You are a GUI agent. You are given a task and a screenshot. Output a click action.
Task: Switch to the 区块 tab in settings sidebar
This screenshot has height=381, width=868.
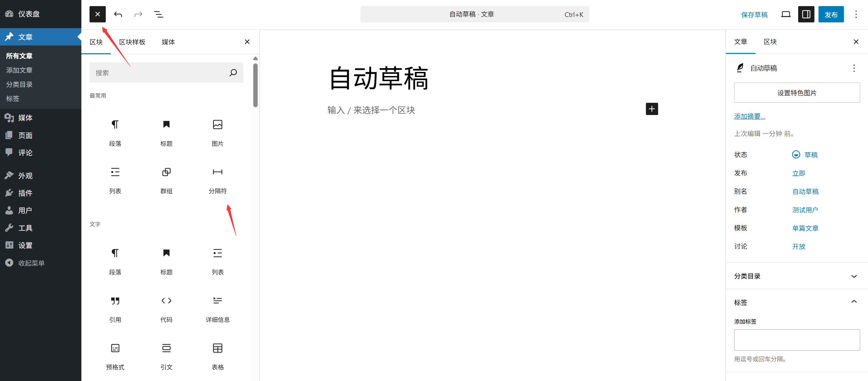point(770,42)
